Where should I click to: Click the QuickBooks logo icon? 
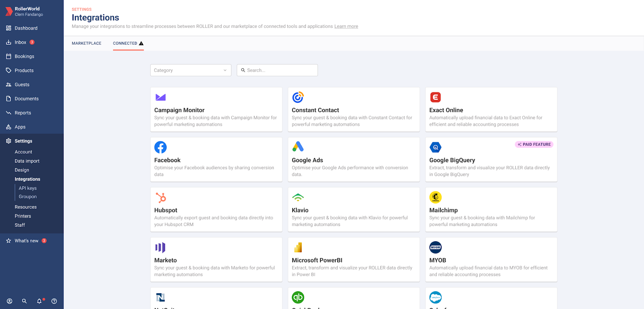(x=298, y=297)
